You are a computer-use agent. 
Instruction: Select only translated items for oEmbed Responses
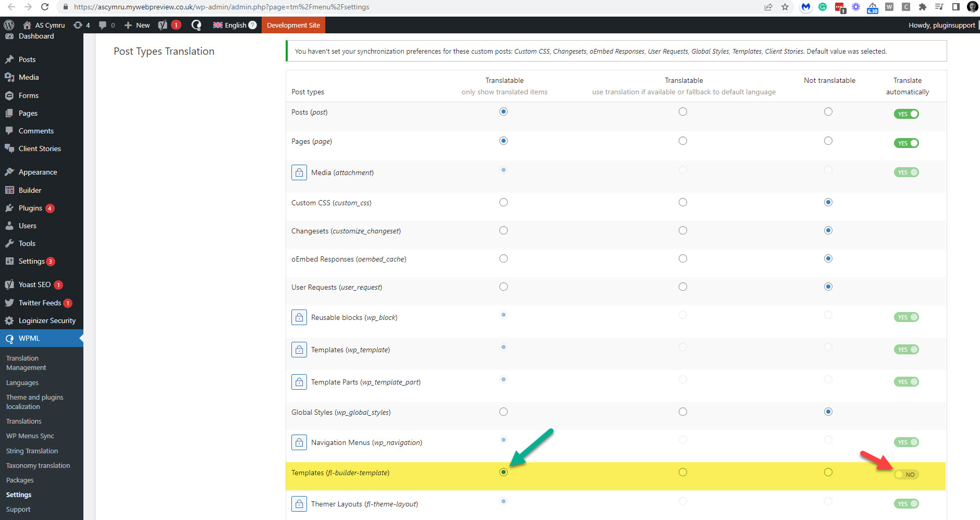(504, 258)
